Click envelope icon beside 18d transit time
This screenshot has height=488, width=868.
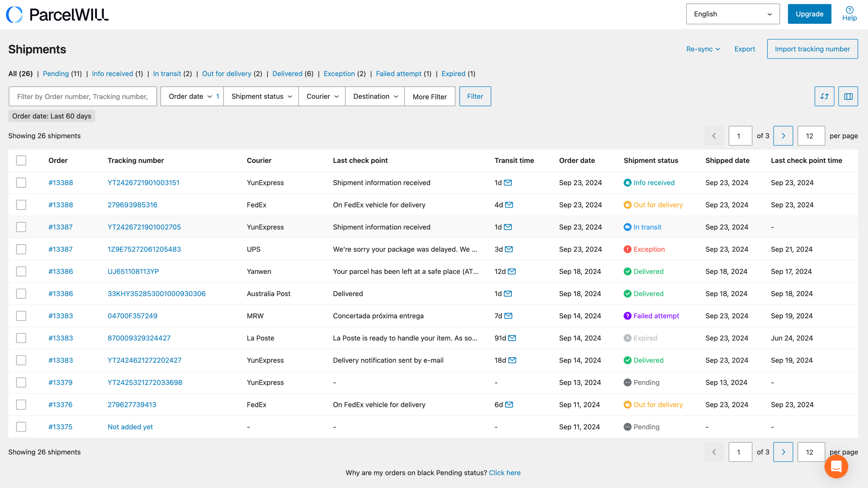click(x=512, y=360)
